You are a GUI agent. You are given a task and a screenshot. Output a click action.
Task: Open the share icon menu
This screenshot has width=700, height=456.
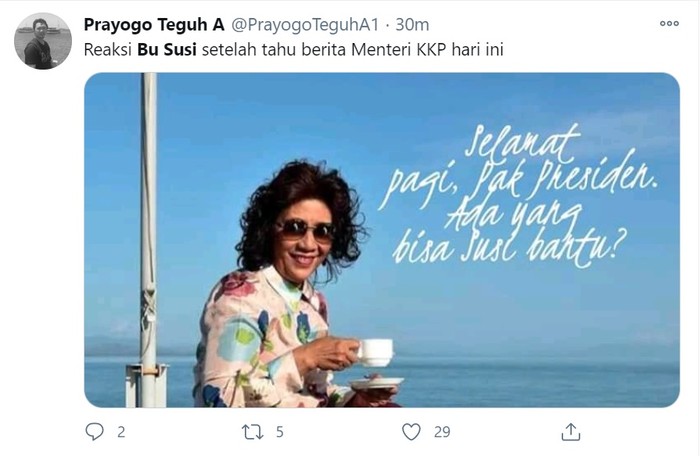571,432
